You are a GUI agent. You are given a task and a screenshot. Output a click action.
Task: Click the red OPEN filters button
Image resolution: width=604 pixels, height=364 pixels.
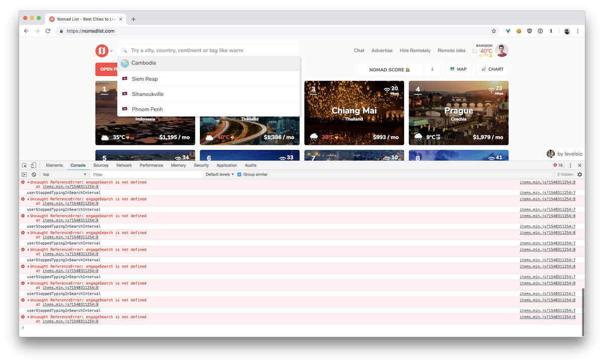click(106, 69)
